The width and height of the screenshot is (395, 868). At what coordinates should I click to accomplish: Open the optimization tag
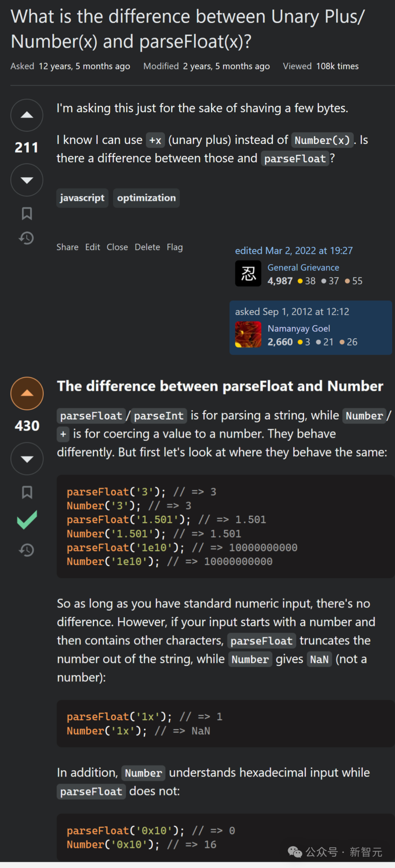tap(146, 198)
